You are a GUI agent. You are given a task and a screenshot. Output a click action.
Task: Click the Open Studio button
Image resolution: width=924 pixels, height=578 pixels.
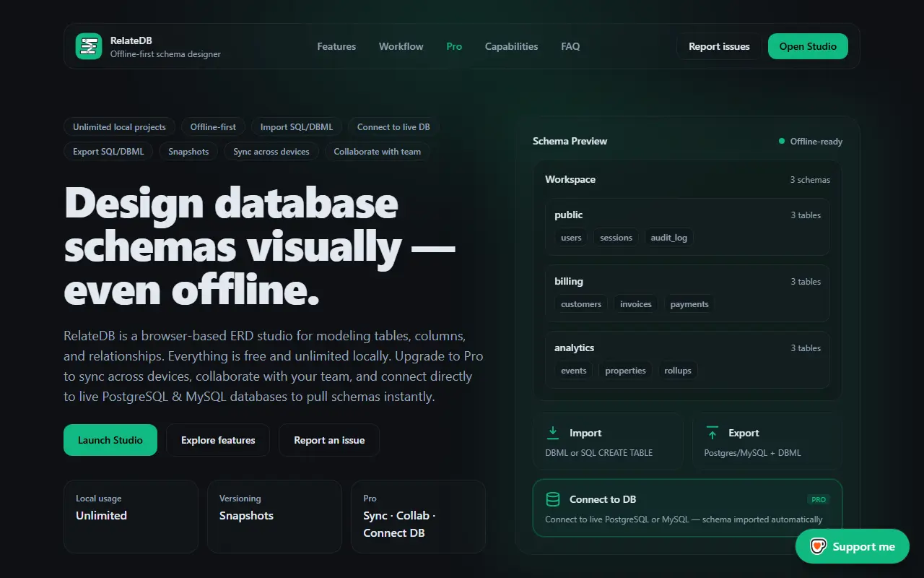[808, 46]
